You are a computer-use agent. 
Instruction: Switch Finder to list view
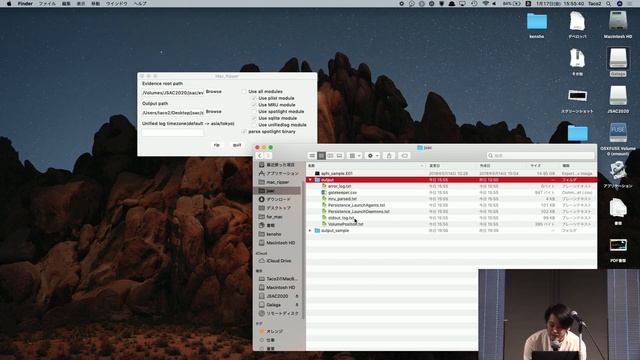coord(321,156)
